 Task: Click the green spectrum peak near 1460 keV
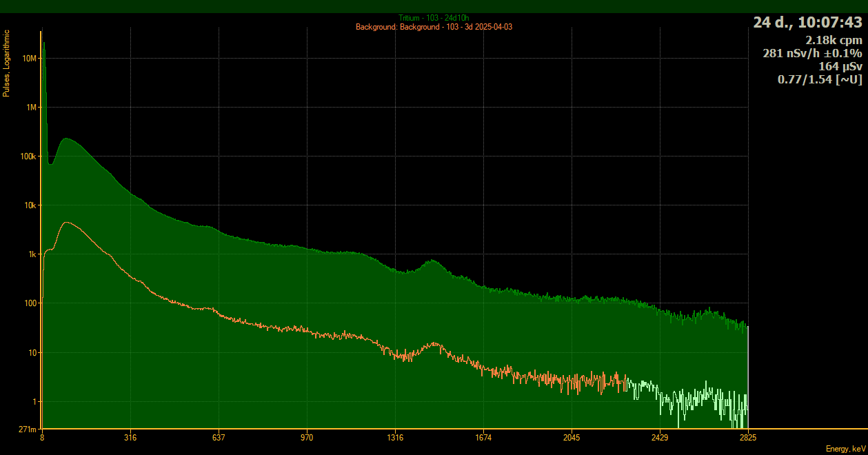(432, 261)
